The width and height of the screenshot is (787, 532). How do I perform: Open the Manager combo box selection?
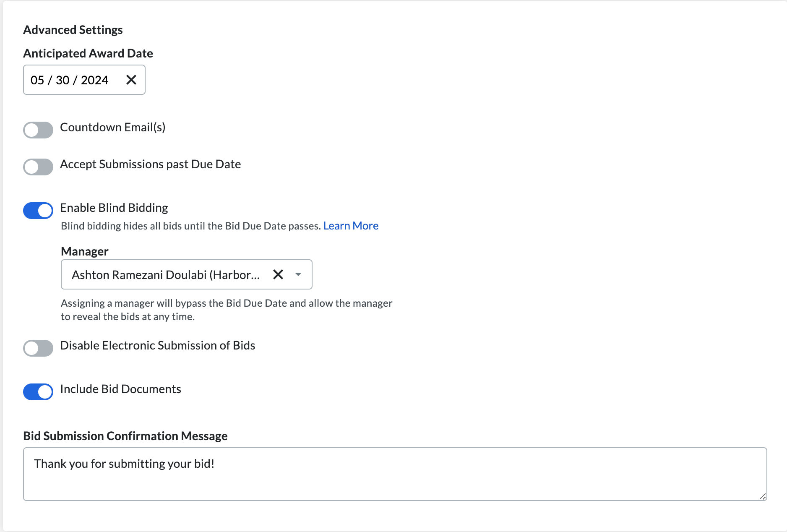(166, 275)
